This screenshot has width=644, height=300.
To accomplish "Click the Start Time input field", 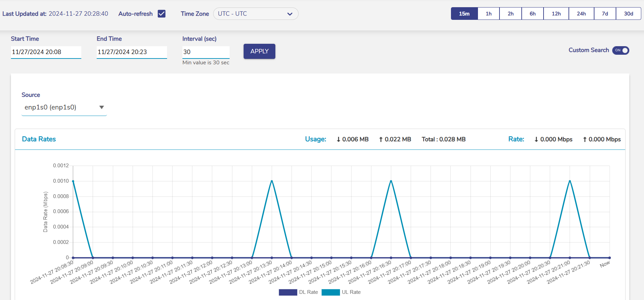I will 46,52.
